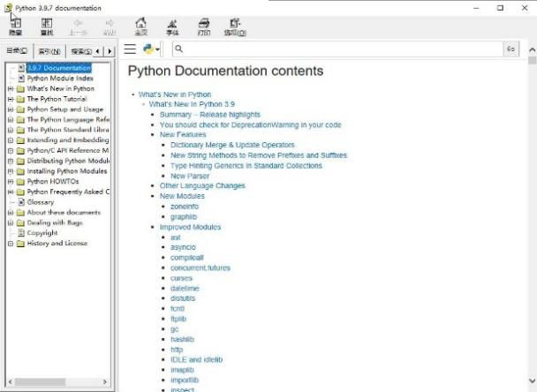Screen dimensions: 537x392
Task: Select Glossary in the contents tree
Action: pyautogui.click(x=41, y=202)
